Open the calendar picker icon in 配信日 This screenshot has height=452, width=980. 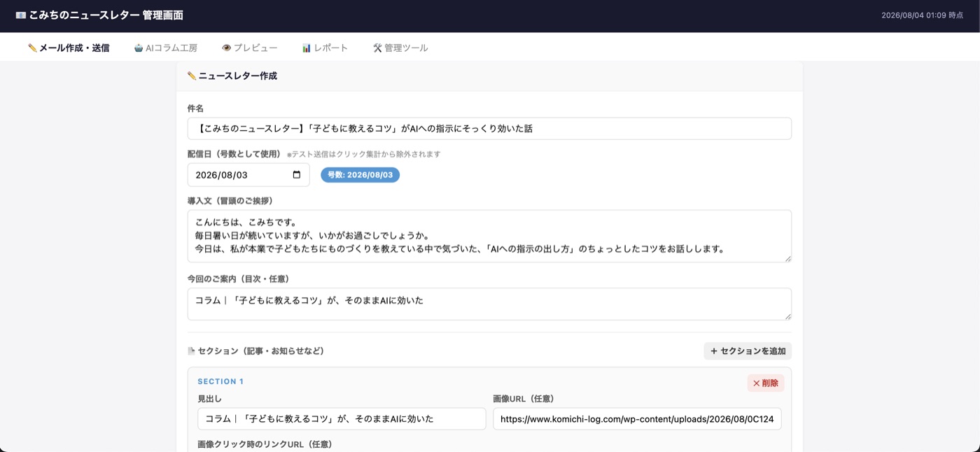coord(297,175)
